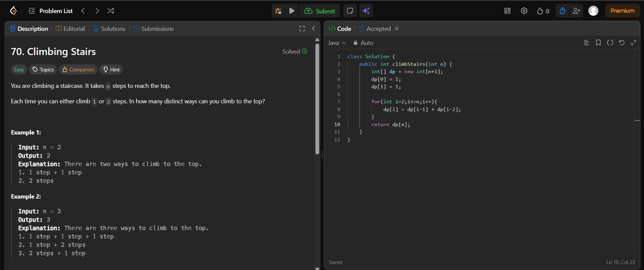Click the debug icon next to Run
The height and width of the screenshot is (270, 644).
click(x=278, y=11)
